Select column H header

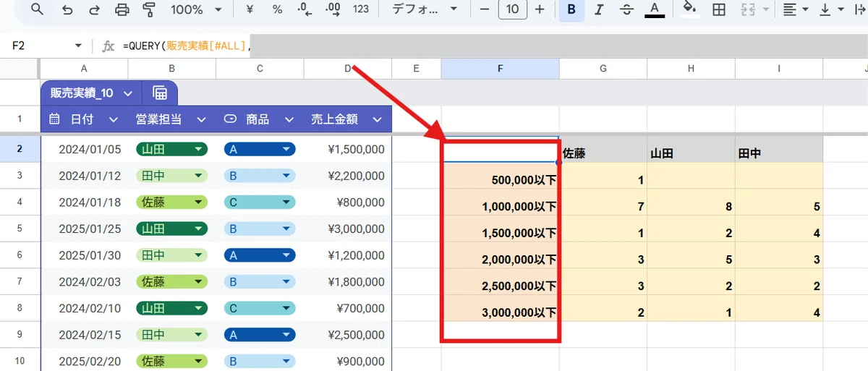point(691,69)
